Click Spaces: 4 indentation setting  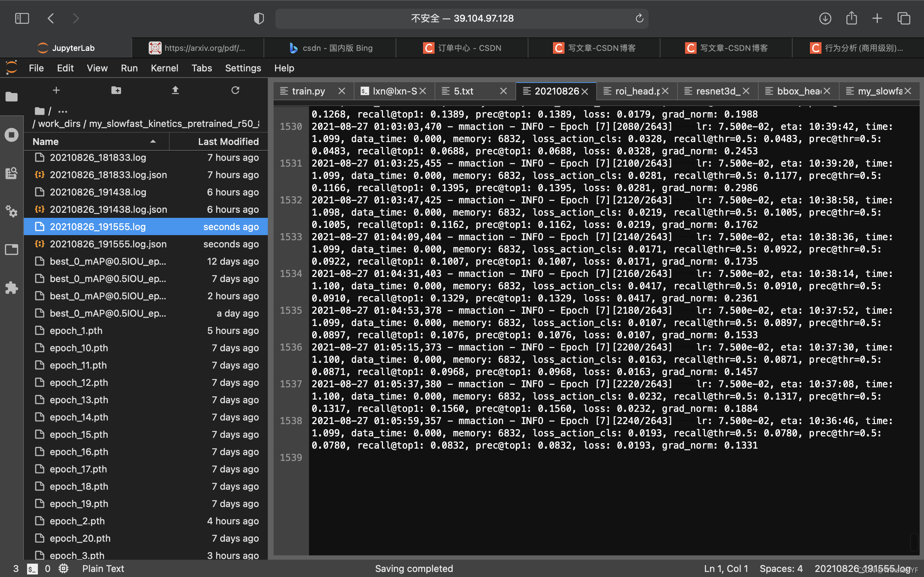pos(781,568)
